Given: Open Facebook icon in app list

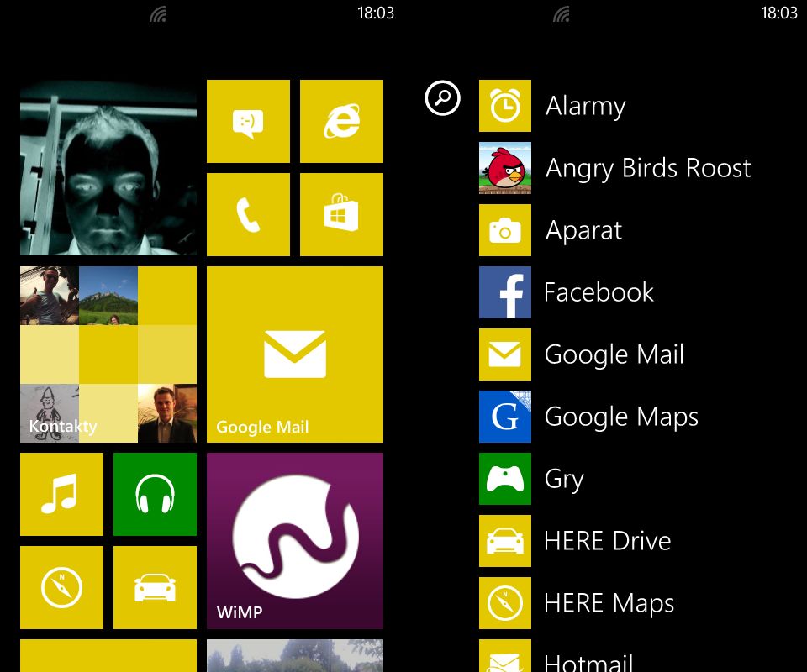Looking at the screenshot, I should pos(505,292).
